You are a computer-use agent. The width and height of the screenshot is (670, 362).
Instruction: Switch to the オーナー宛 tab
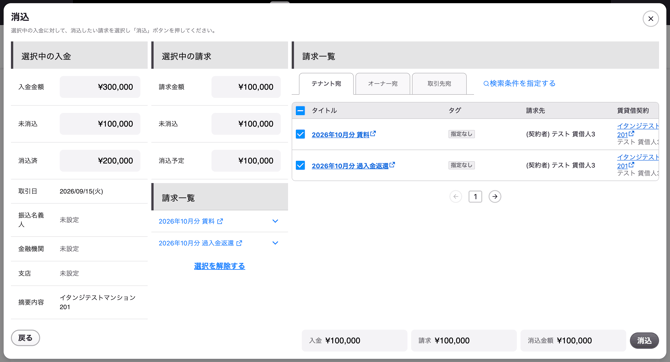click(382, 84)
